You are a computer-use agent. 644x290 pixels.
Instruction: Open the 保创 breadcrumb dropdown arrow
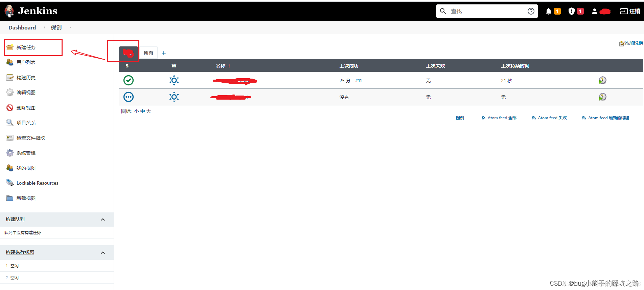(70, 27)
